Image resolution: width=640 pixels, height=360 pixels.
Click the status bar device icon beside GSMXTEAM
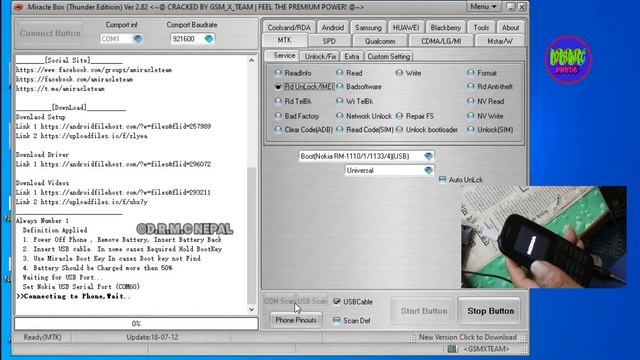pyautogui.click(x=452, y=349)
